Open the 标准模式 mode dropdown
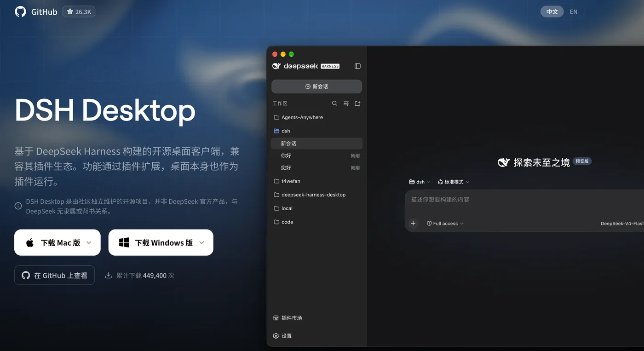 [454, 182]
